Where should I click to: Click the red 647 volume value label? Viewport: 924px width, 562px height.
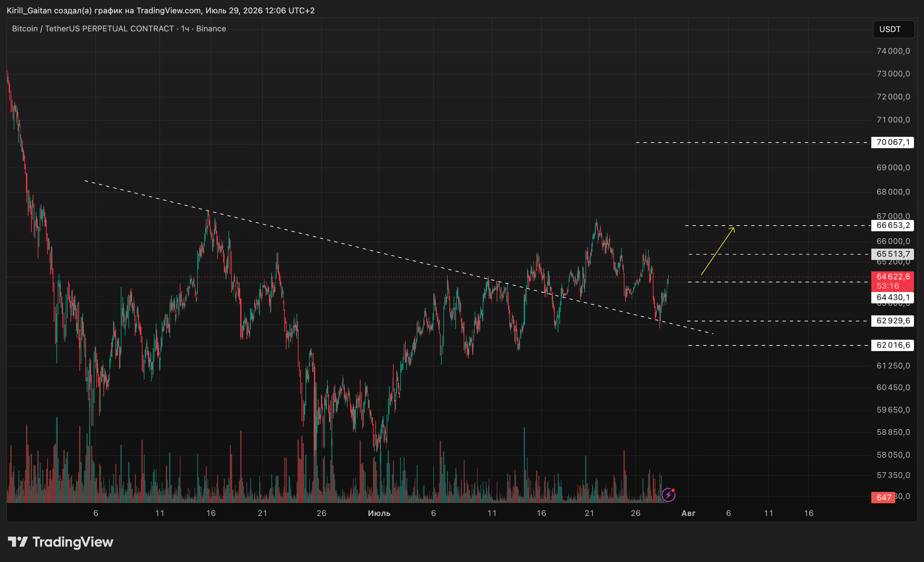883,498
